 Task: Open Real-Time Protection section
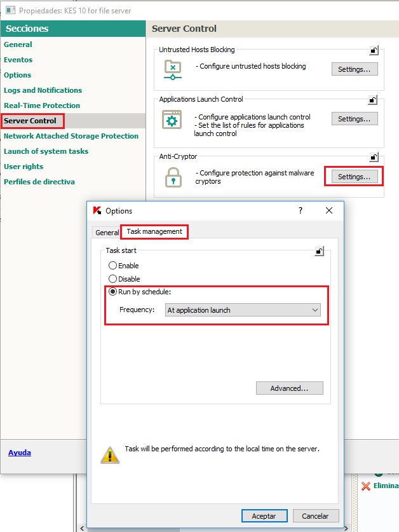(x=42, y=106)
